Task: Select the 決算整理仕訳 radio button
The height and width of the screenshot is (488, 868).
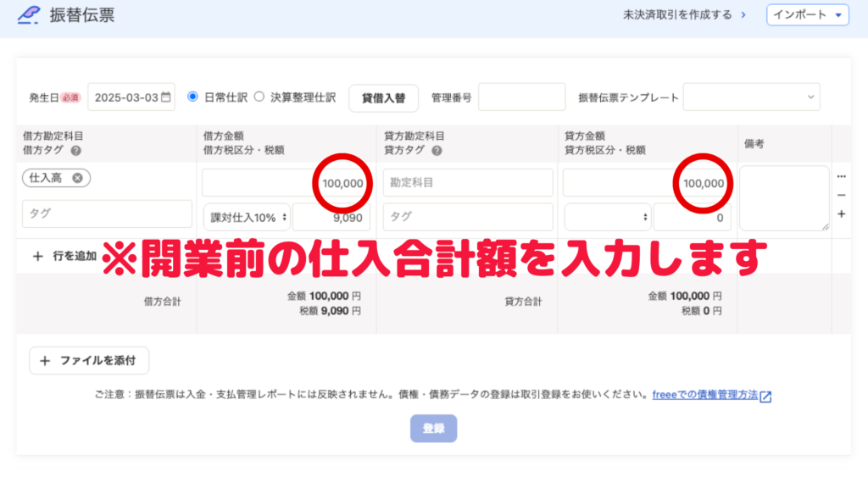Action: click(259, 97)
